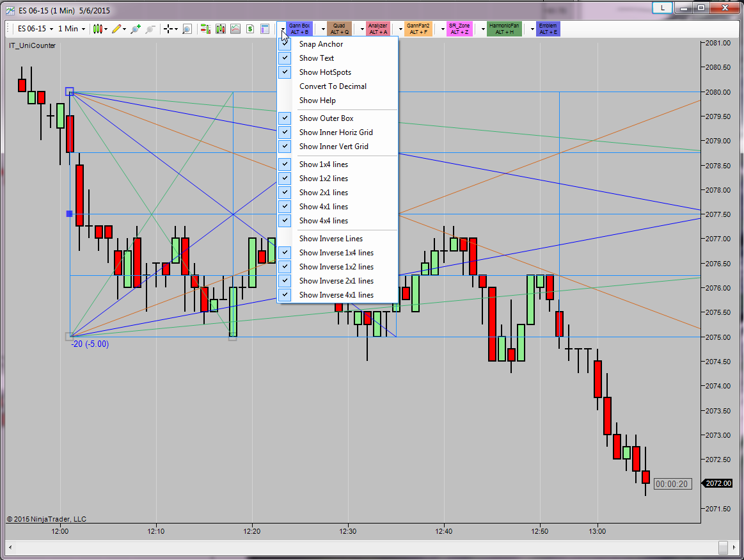Open the strategies dollar sign icon

pyautogui.click(x=250, y=29)
